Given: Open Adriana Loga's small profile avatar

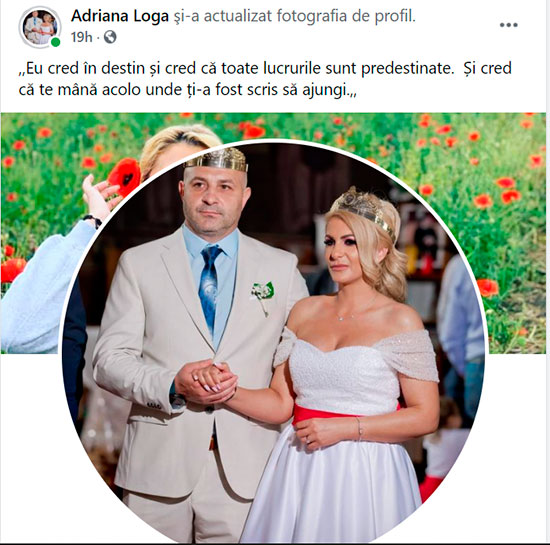Looking at the screenshot, I should [x=40, y=26].
